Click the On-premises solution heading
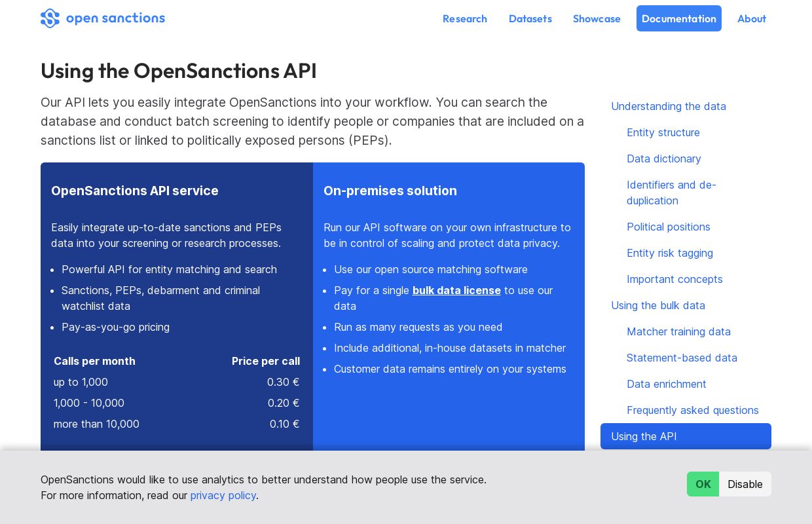 click(390, 191)
